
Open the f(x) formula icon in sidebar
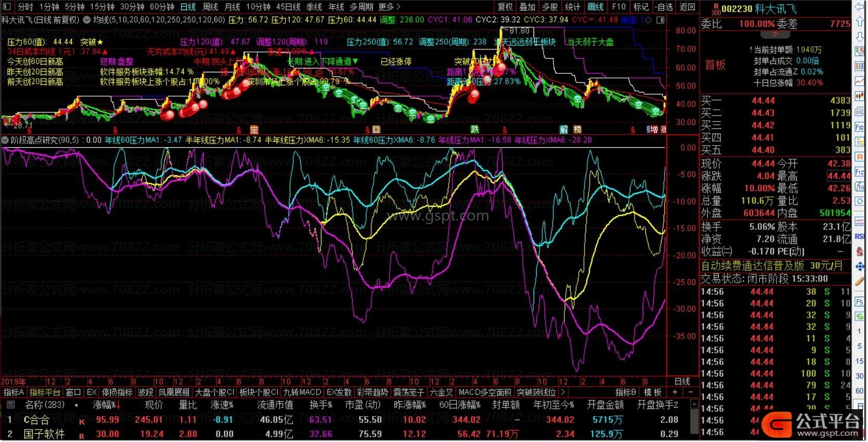[860, 187]
